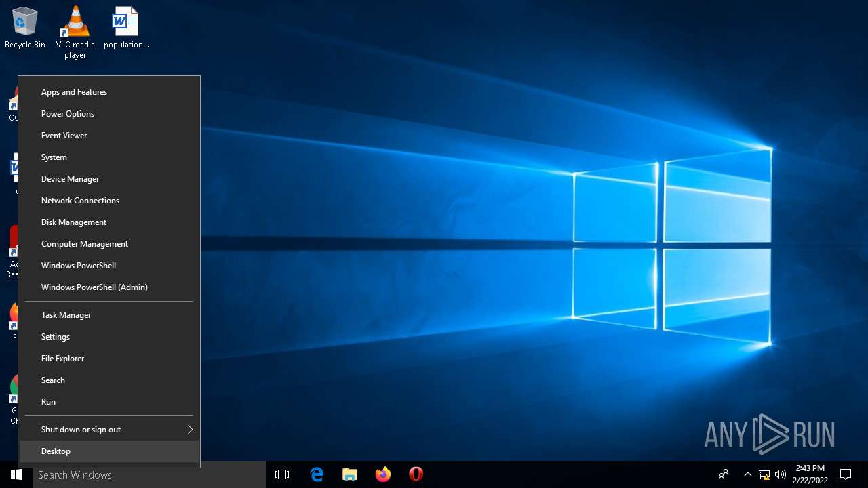868x488 pixels.
Task: Choose File Explorer in the menu
Action: pyautogui.click(x=109, y=359)
